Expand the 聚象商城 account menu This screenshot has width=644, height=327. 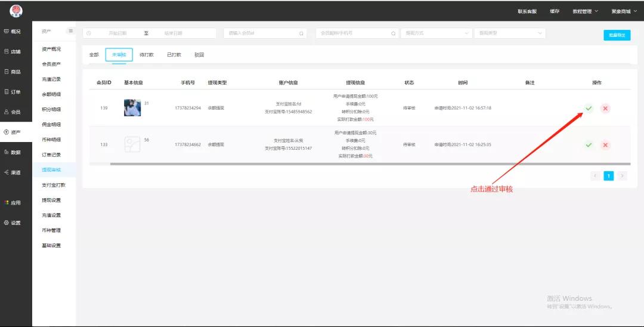click(x=624, y=11)
